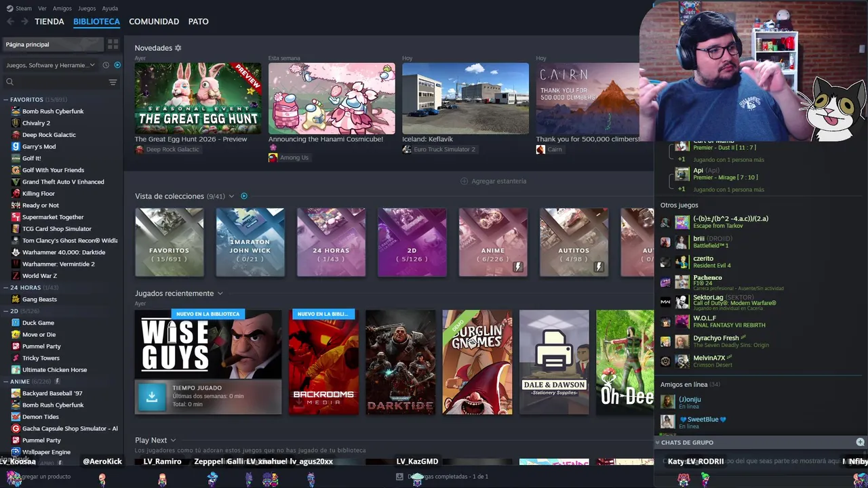Open the Ayuda menu
This screenshot has height=488, width=868.
(110, 8)
